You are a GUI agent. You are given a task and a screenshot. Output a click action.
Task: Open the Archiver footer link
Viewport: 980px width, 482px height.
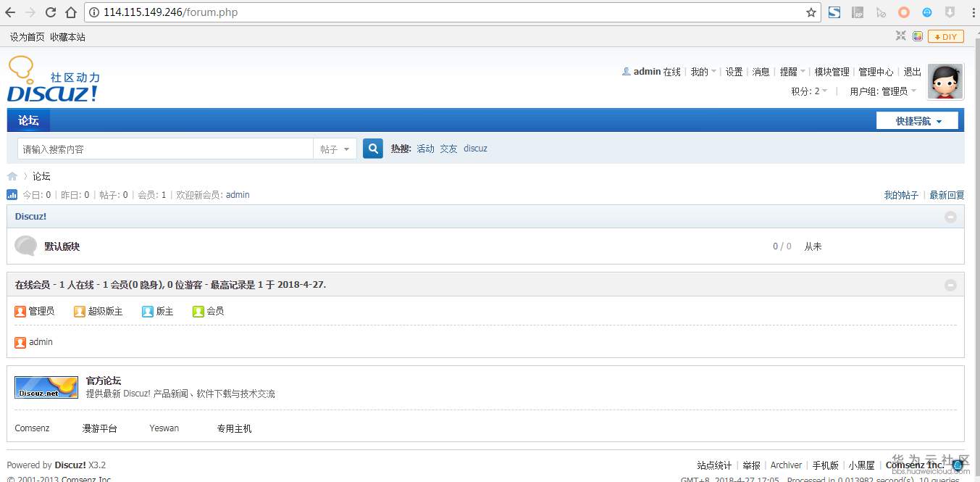(786, 465)
